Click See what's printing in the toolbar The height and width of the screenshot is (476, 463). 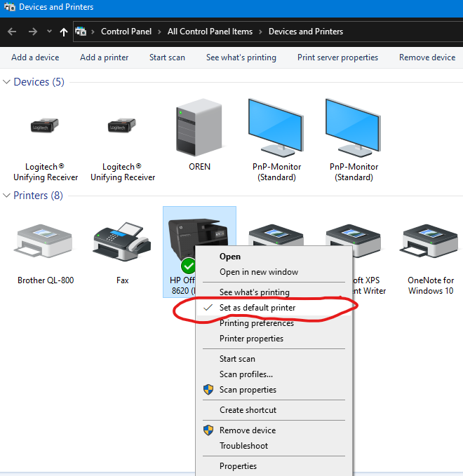pyautogui.click(x=241, y=57)
